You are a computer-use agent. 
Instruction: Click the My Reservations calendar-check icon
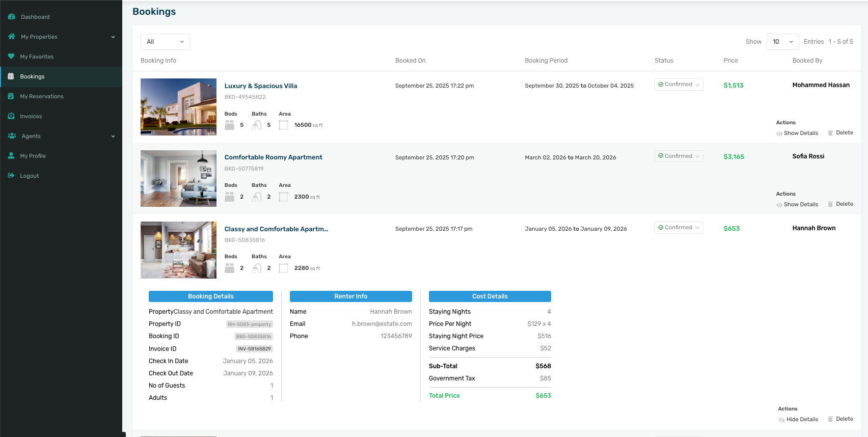pos(11,96)
